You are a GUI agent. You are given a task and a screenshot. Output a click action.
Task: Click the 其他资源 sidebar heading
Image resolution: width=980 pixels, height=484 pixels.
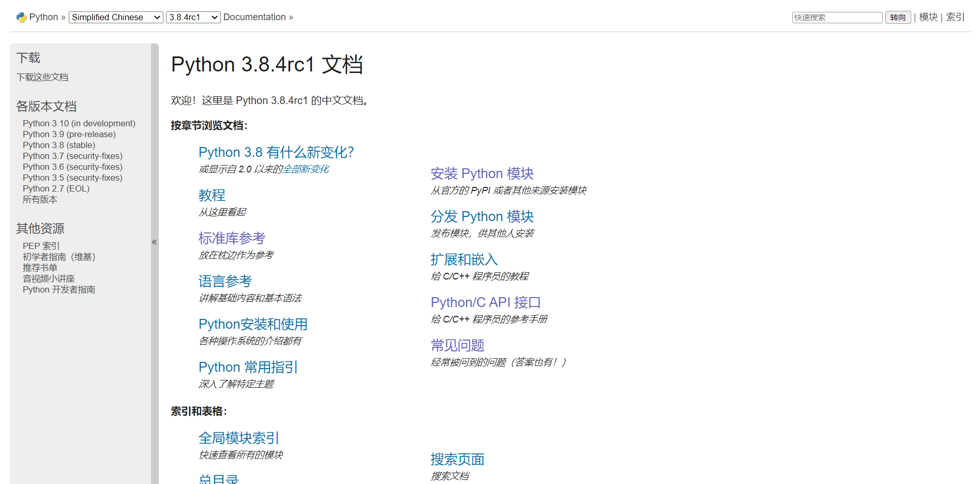pyautogui.click(x=40, y=228)
